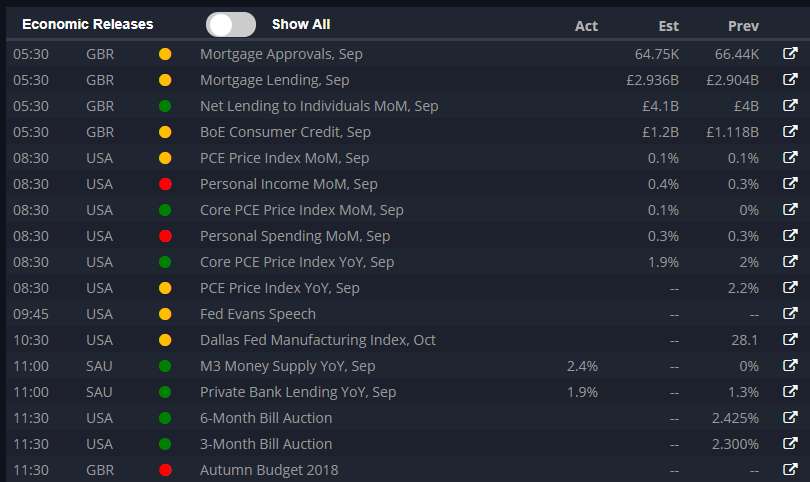Open external link for 3-Month Bill Auction
Screen dimensions: 810x482
[x=790, y=443]
